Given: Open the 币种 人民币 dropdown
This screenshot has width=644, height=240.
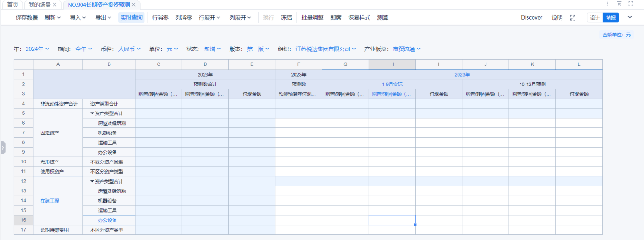Looking at the screenshot, I should click(x=129, y=49).
